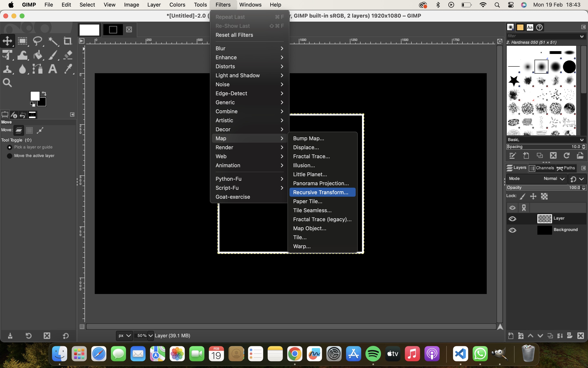This screenshot has width=588, height=368.
Task: Switch to the Channels tab
Action: coord(542,168)
